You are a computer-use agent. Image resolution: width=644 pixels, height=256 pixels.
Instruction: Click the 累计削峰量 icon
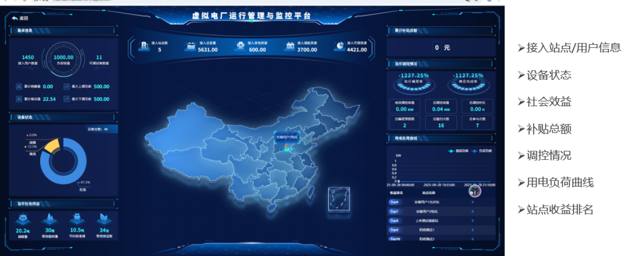click(x=18, y=87)
